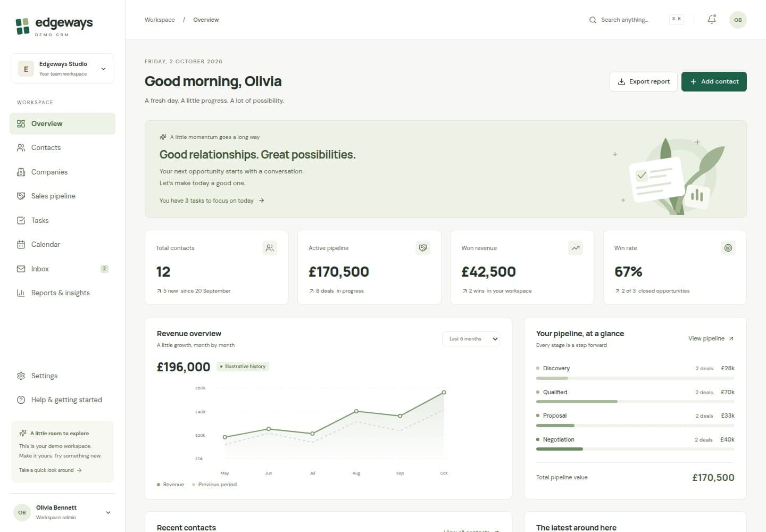Click the Qualified stage progress bar
766x532 pixels.
635,402
